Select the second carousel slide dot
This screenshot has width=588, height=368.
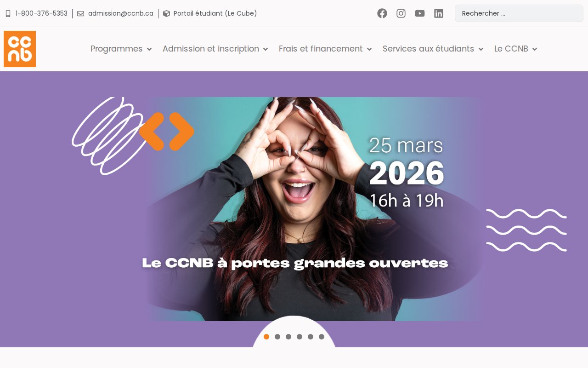click(x=277, y=337)
